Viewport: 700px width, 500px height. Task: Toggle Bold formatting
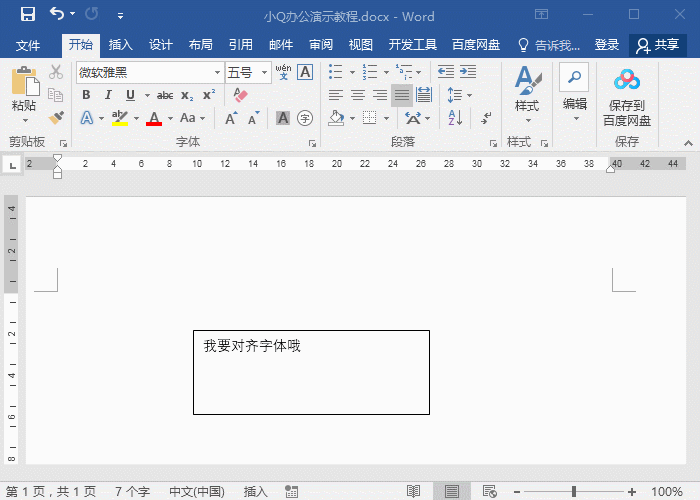(x=86, y=95)
